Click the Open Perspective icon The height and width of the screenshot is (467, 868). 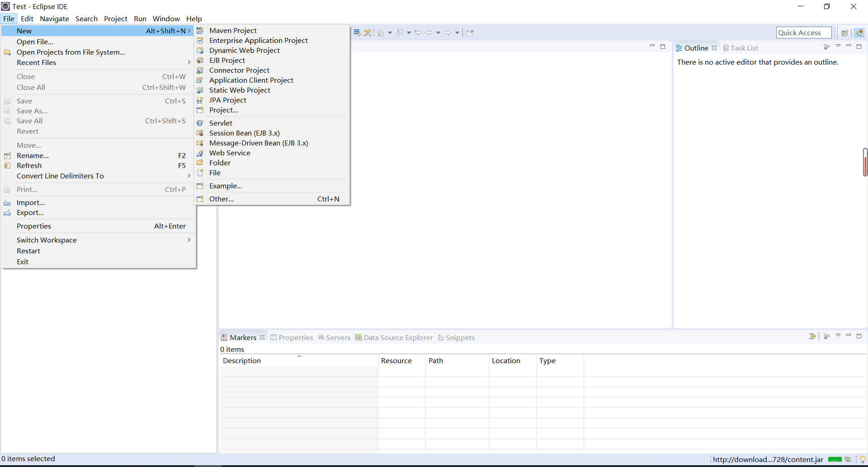point(844,33)
